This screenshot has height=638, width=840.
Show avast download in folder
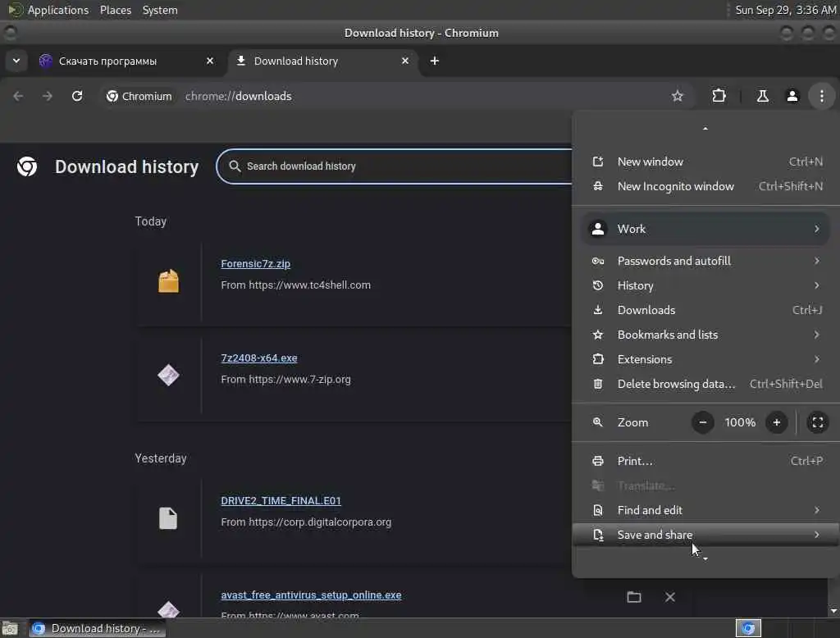click(634, 597)
